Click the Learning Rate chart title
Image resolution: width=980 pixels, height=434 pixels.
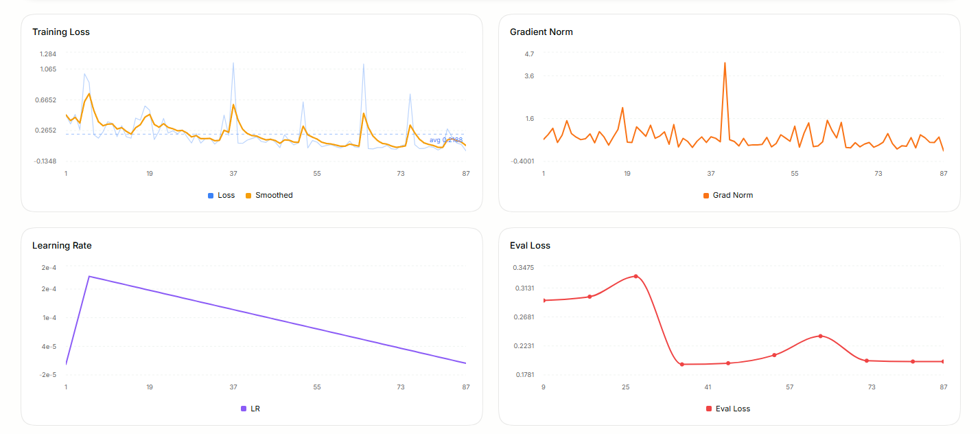62,245
